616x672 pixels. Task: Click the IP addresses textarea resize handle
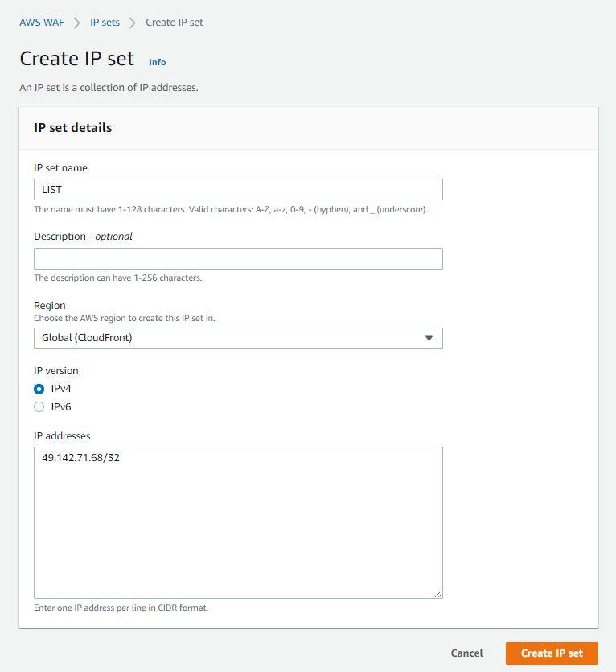(438, 594)
